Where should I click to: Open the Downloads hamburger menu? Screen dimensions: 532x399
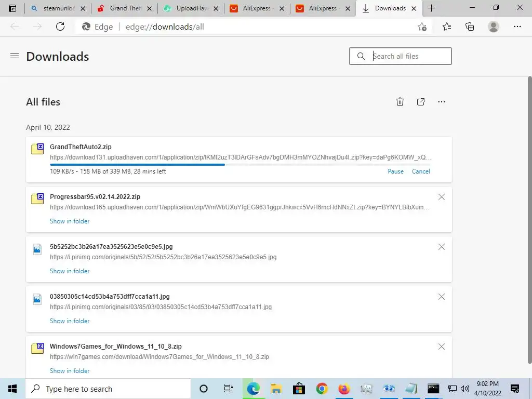coord(15,56)
